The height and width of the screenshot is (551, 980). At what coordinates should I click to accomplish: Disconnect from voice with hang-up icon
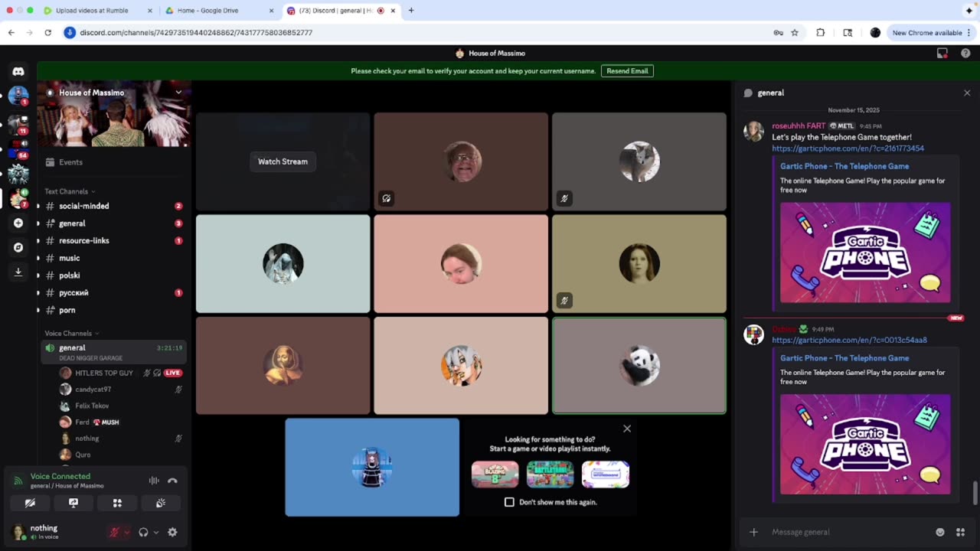tap(172, 481)
